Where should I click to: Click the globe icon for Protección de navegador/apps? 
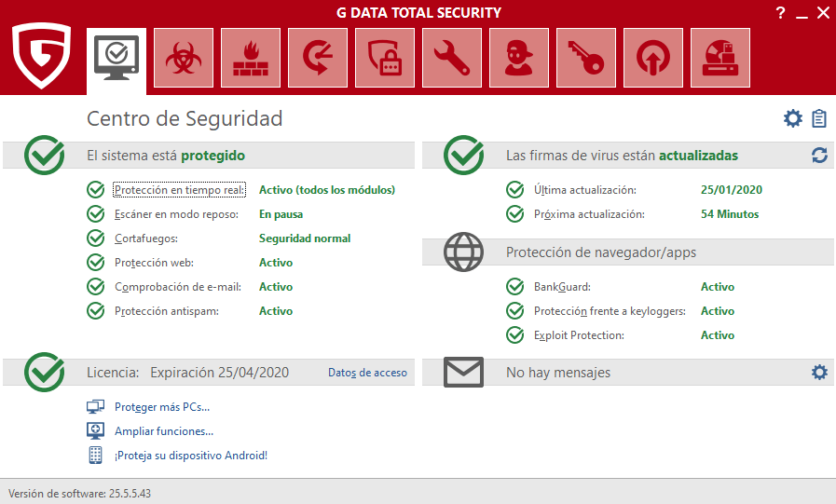tap(464, 252)
